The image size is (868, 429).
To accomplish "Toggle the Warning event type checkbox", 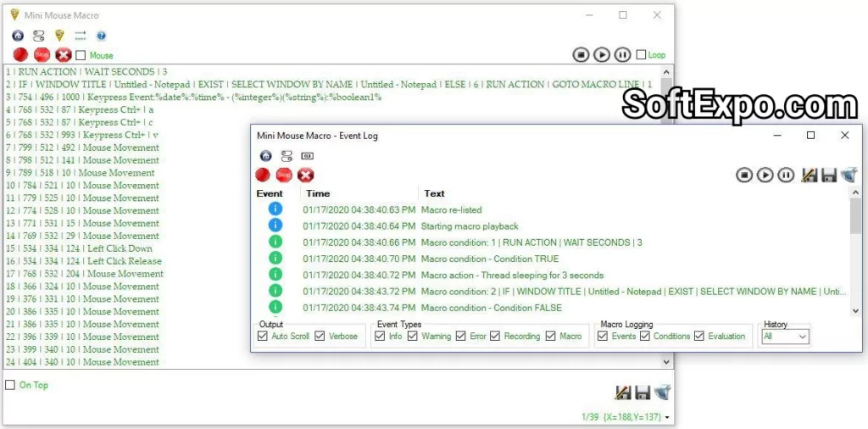I will (413, 336).
